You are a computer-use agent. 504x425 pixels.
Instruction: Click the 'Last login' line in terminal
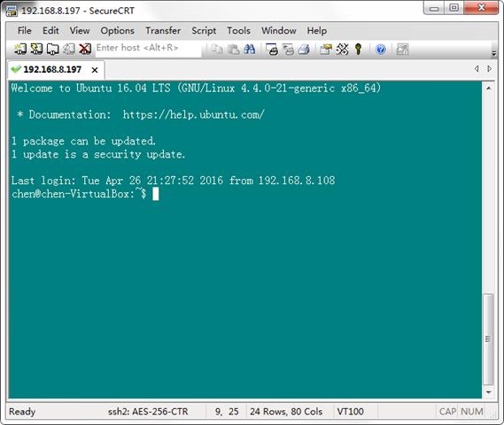[x=173, y=181]
